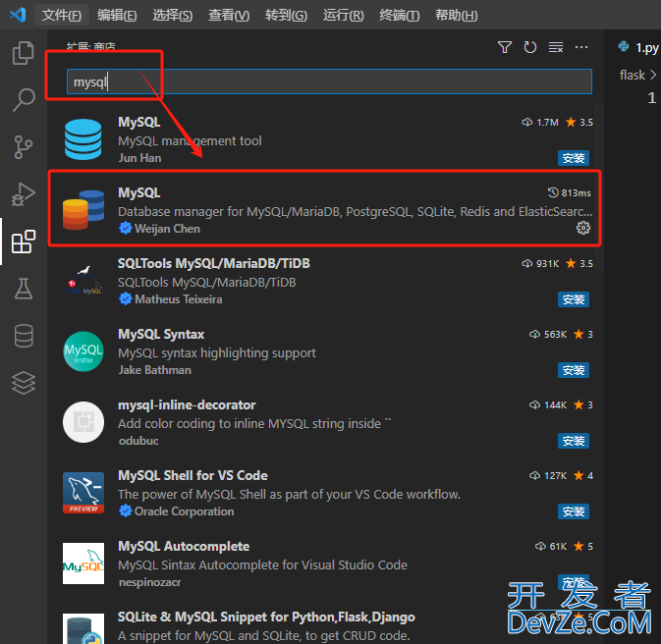
Task: Clear extensions search results
Action: coord(556,47)
